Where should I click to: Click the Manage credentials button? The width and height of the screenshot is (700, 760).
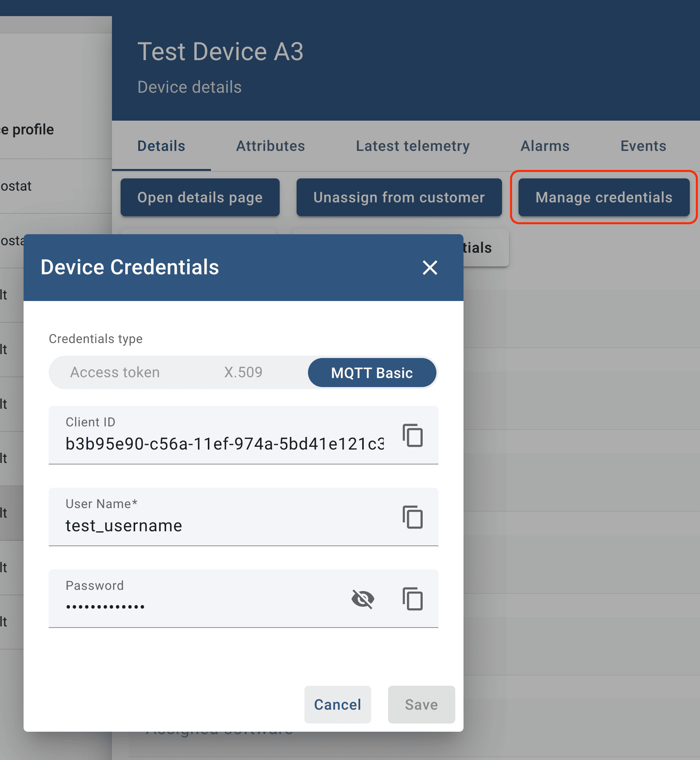tap(604, 197)
